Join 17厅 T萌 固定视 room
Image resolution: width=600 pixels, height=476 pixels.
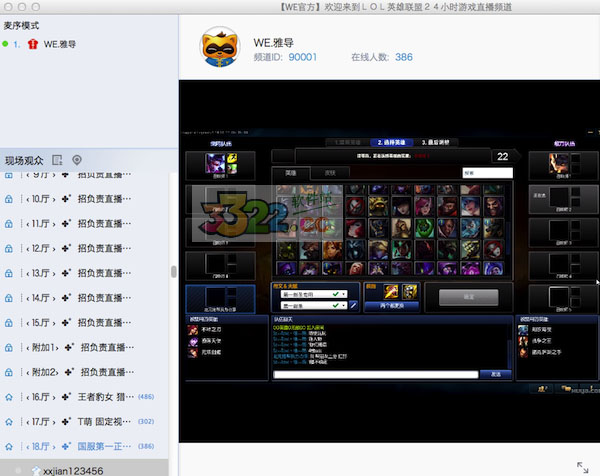pos(84,422)
